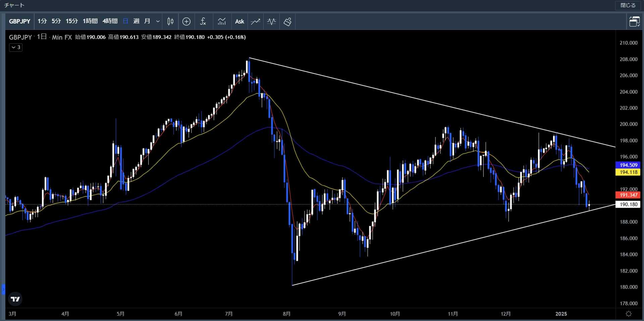
Task: Switch to the 4時間 timeframe
Action: pyautogui.click(x=110, y=21)
